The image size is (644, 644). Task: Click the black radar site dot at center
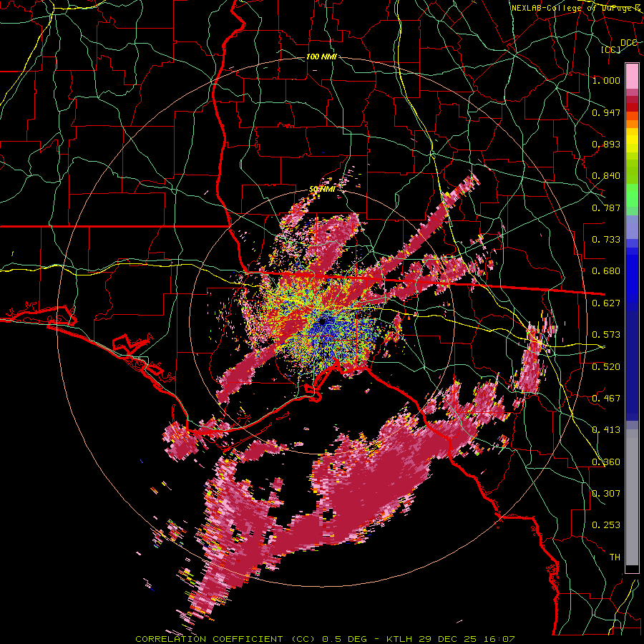point(323,321)
